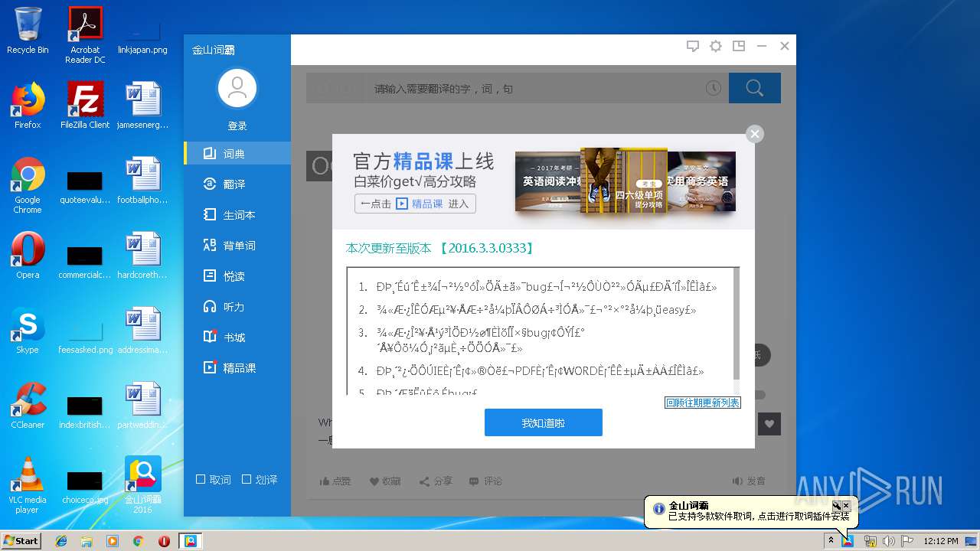Click the 四六级单项 course thumbnail
Image resolution: width=980 pixels, height=551 pixels.
click(624, 181)
